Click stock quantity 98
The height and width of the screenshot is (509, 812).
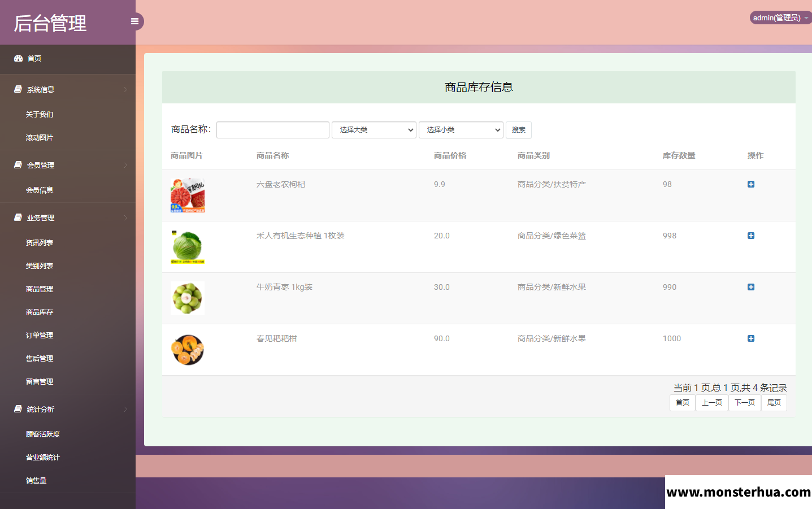[x=667, y=184]
